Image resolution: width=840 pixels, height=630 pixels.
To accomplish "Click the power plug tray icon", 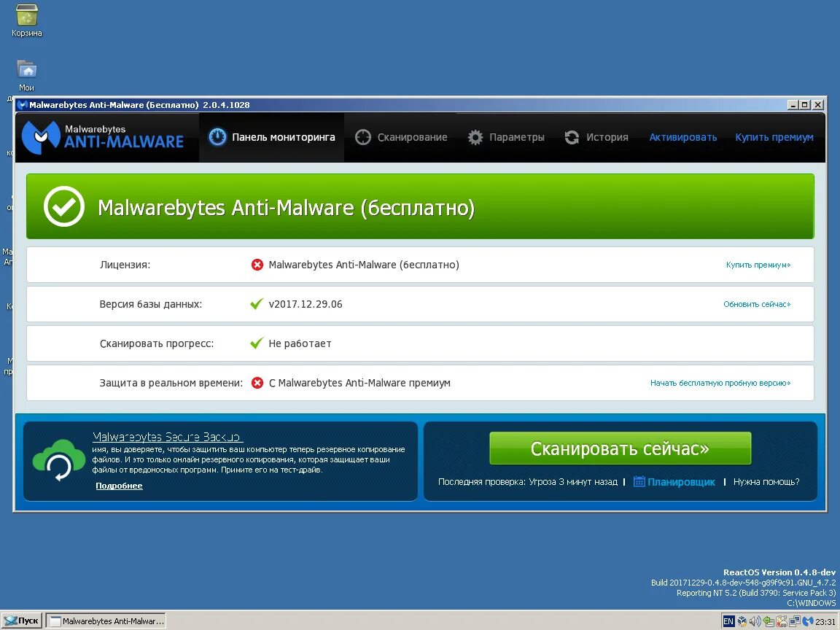I will point(781,621).
